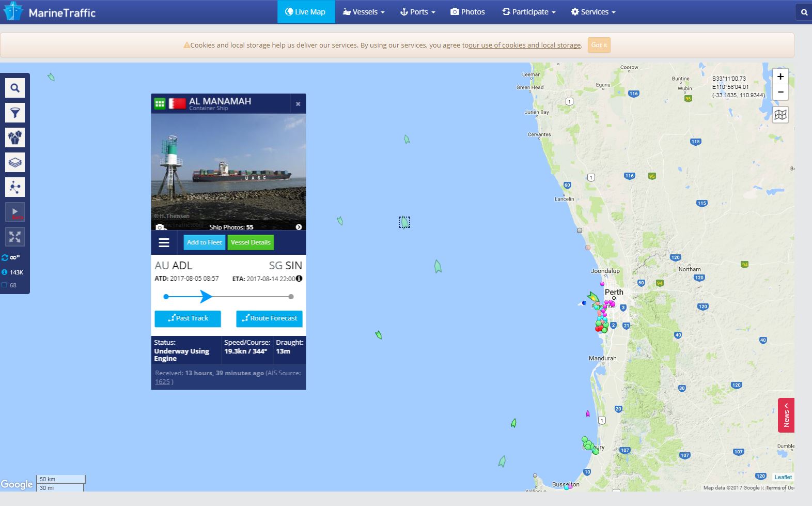The image size is (812, 506).
Task: Click the MarineTraffic logo
Action: point(50,12)
